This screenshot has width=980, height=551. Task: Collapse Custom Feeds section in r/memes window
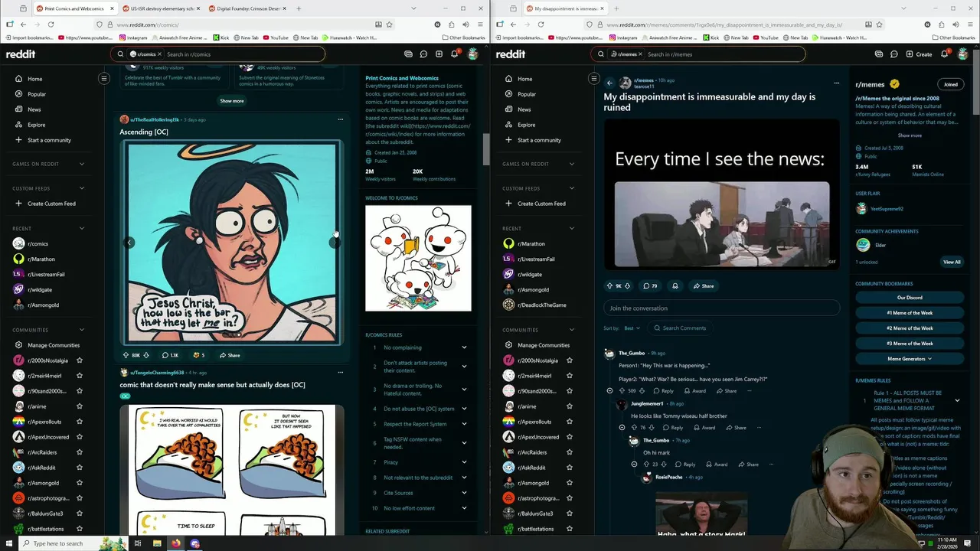pos(572,188)
